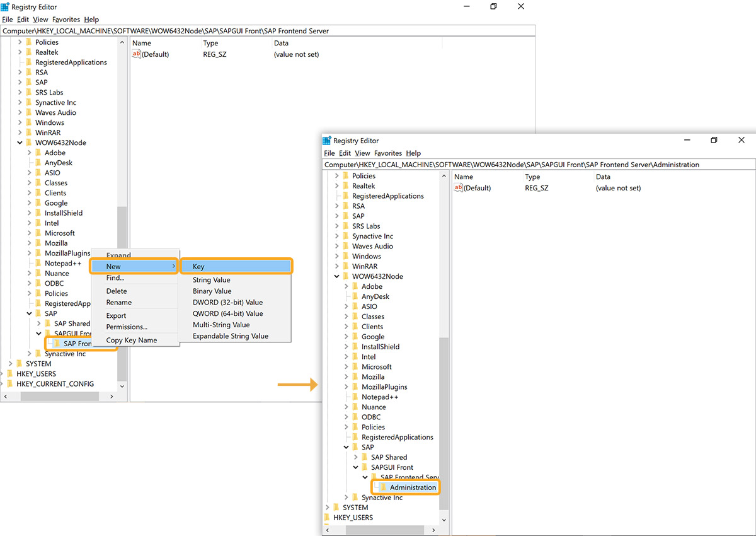The image size is (756, 536).
Task: Click Notepad++ folder icon in right window
Action: click(x=355, y=397)
